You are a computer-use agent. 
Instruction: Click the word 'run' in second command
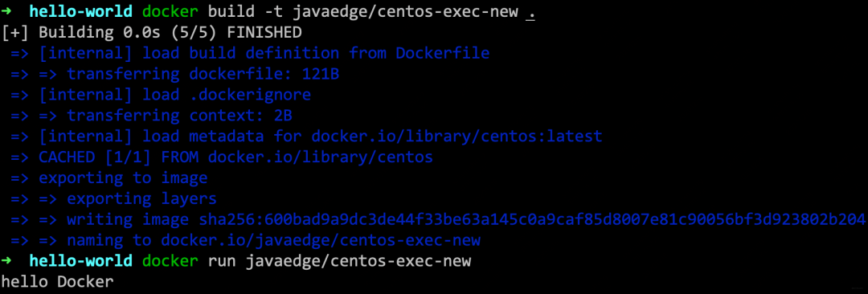(x=223, y=261)
